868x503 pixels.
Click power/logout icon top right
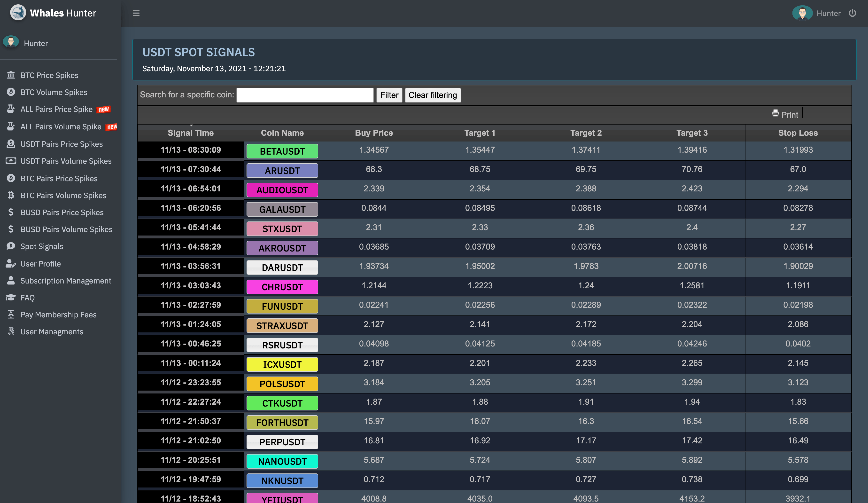click(x=854, y=13)
